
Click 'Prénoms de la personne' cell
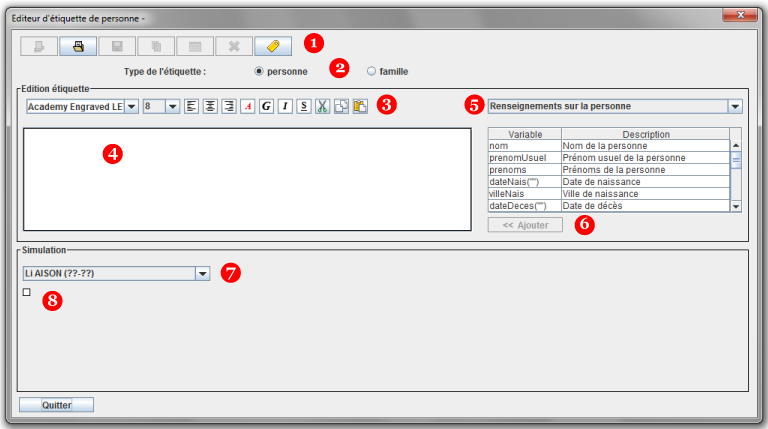[646, 170]
